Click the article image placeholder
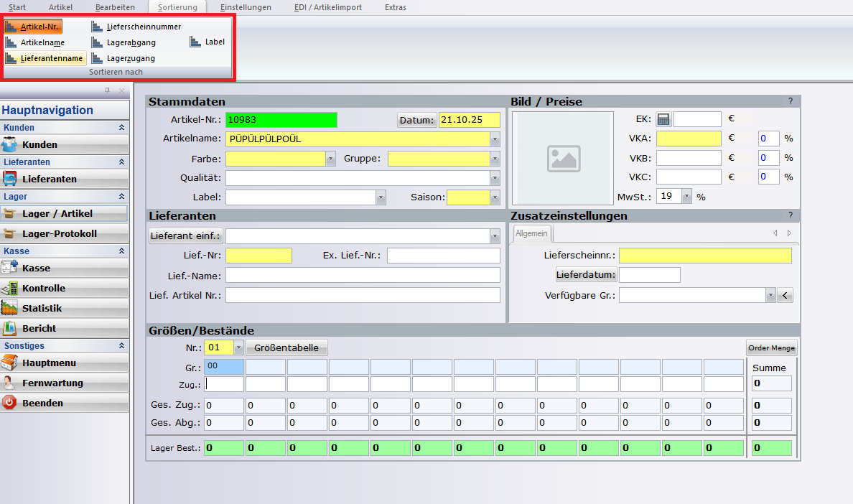This screenshot has height=504, width=853. 564,158
